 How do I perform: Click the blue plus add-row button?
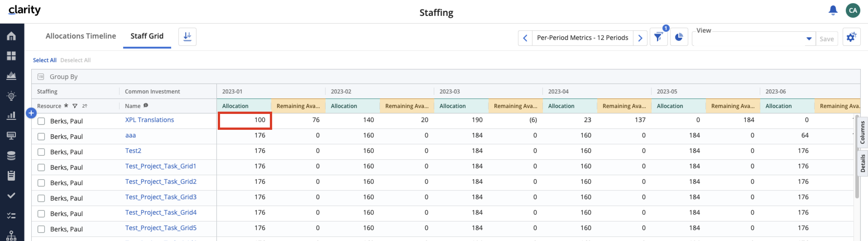31,113
